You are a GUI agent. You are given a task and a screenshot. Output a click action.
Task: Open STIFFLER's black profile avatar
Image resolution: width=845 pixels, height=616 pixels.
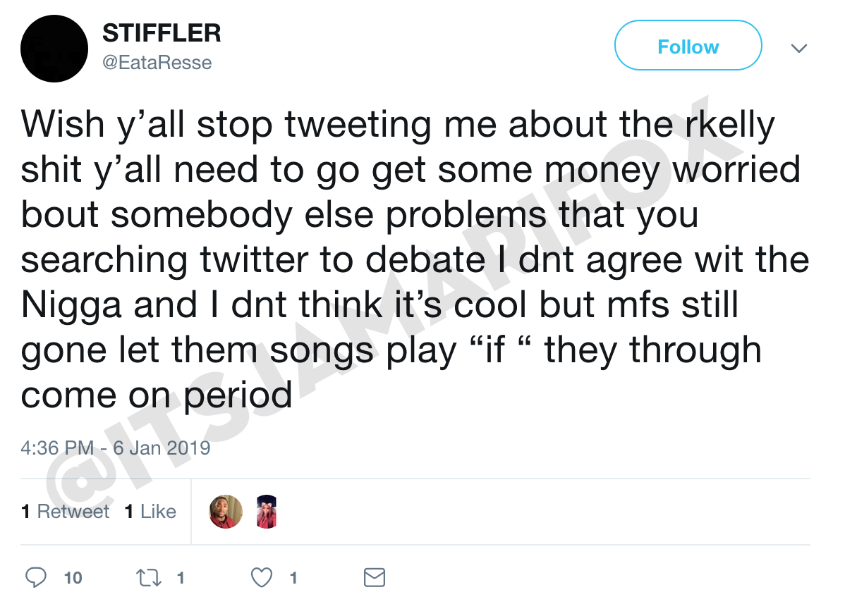(54, 49)
